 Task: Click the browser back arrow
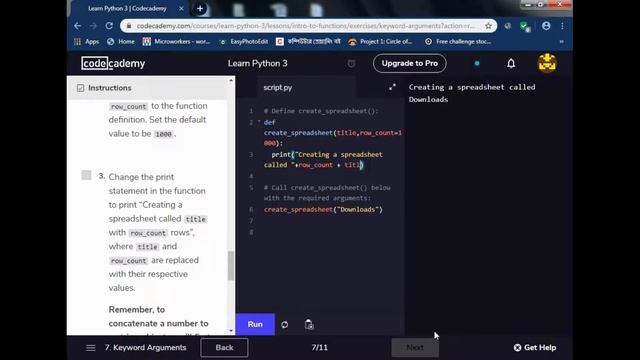(x=78, y=26)
